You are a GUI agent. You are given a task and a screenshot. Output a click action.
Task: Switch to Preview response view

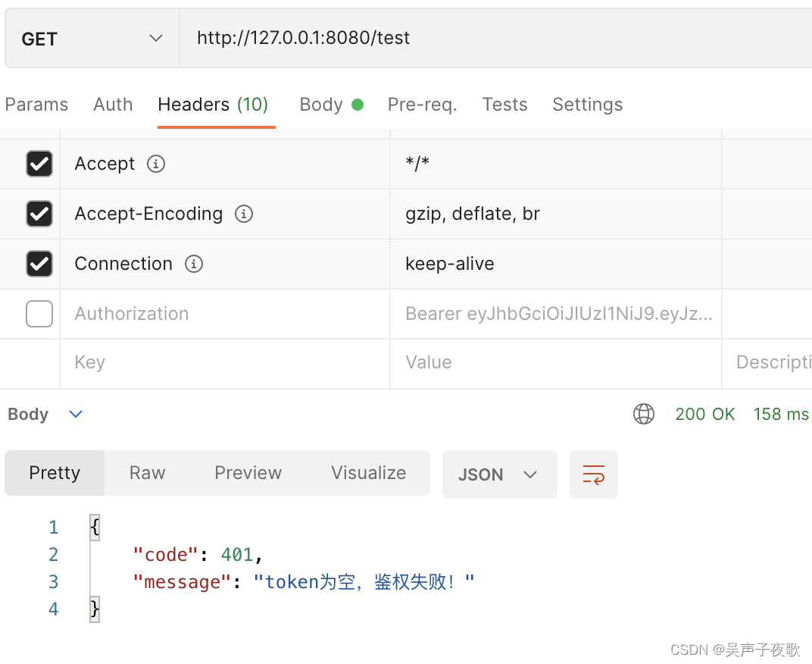coord(248,473)
